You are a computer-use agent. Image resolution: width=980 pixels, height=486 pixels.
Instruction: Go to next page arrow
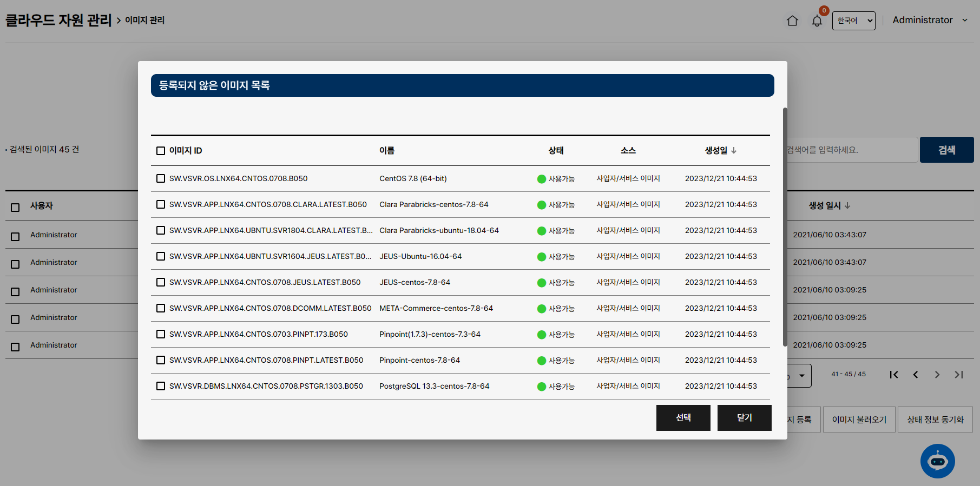[x=937, y=375]
